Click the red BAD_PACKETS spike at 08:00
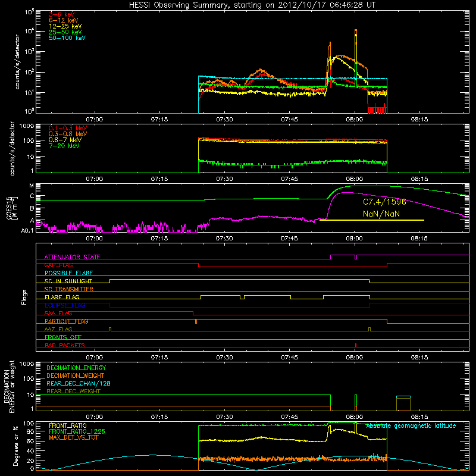The height and width of the screenshot is (476, 476). point(355,345)
